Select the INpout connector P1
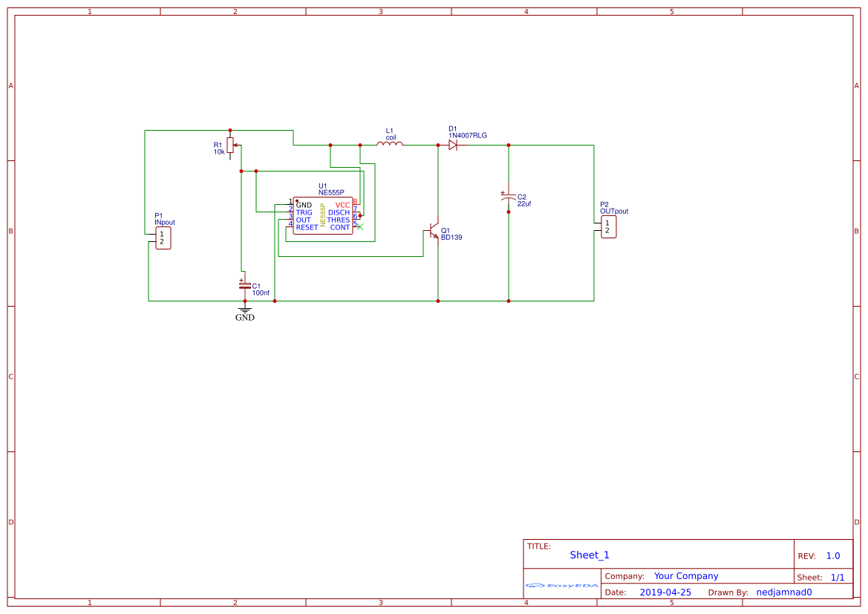This screenshot has height=614, width=868. 162,237
